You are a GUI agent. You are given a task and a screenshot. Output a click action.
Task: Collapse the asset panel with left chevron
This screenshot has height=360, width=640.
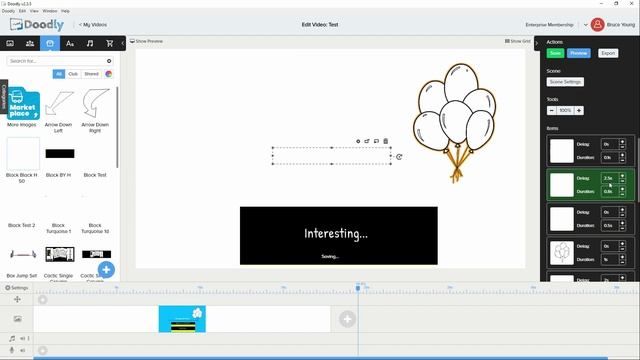click(x=122, y=43)
